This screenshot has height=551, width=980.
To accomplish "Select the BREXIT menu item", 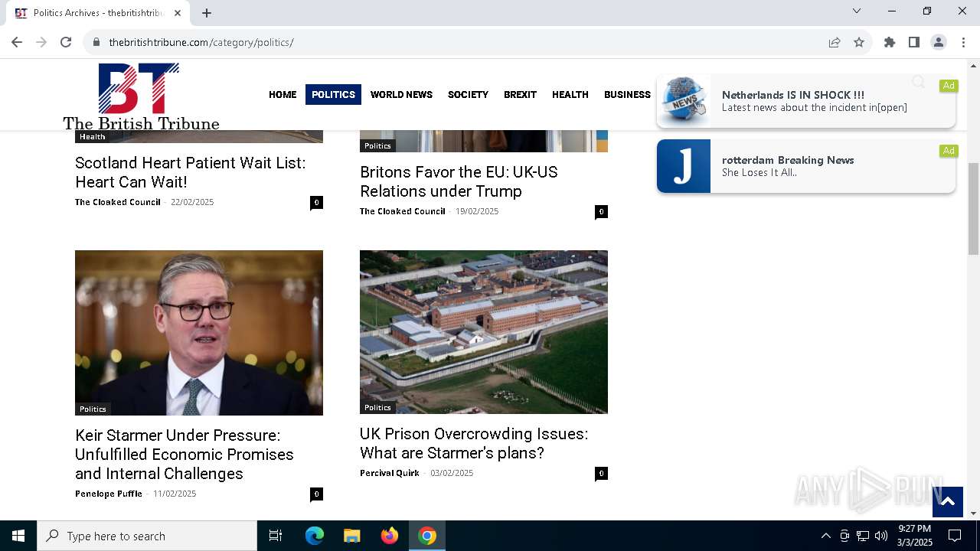I will click(x=520, y=95).
